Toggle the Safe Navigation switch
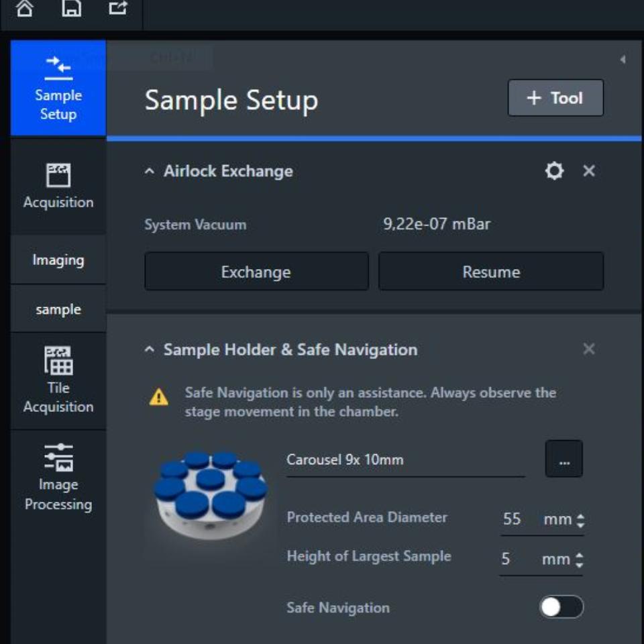The width and height of the screenshot is (644, 644). pyautogui.click(x=561, y=606)
